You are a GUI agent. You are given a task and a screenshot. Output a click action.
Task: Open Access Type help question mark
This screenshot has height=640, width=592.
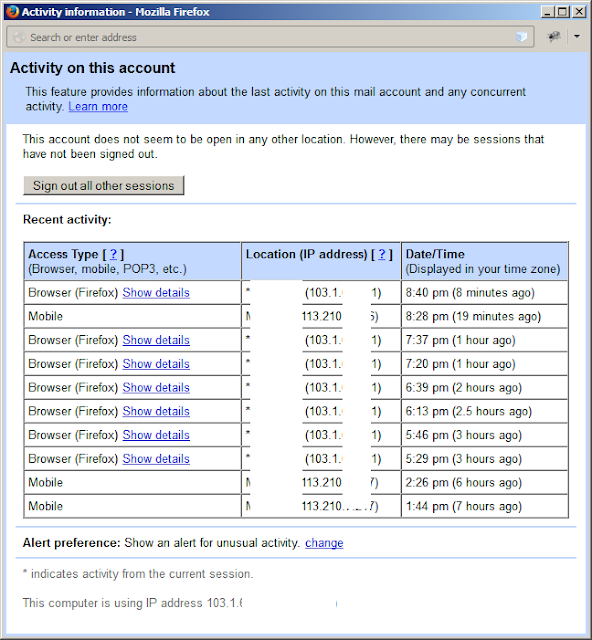click(x=114, y=254)
